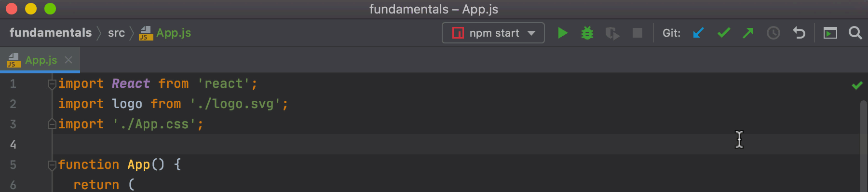This screenshot has width=868, height=192.
Task: Click the green inspection checkmark in the editor
Action: coord(857,85)
